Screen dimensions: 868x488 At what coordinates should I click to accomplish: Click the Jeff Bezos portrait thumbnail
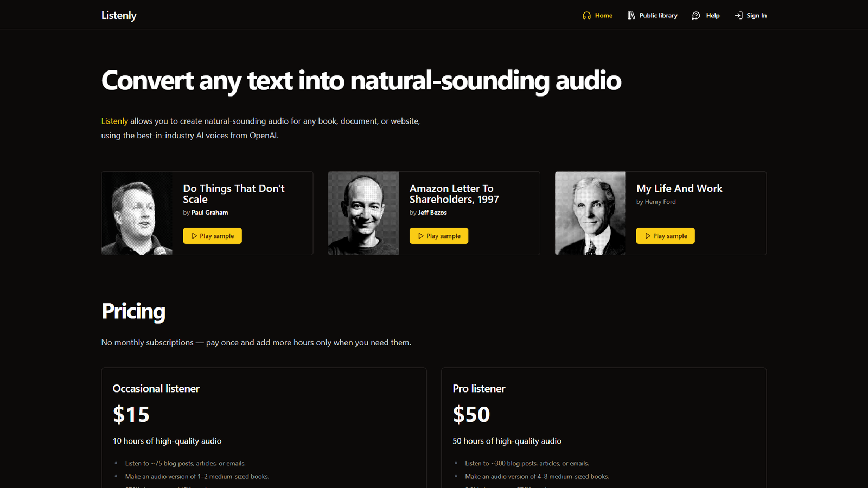click(x=363, y=213)
